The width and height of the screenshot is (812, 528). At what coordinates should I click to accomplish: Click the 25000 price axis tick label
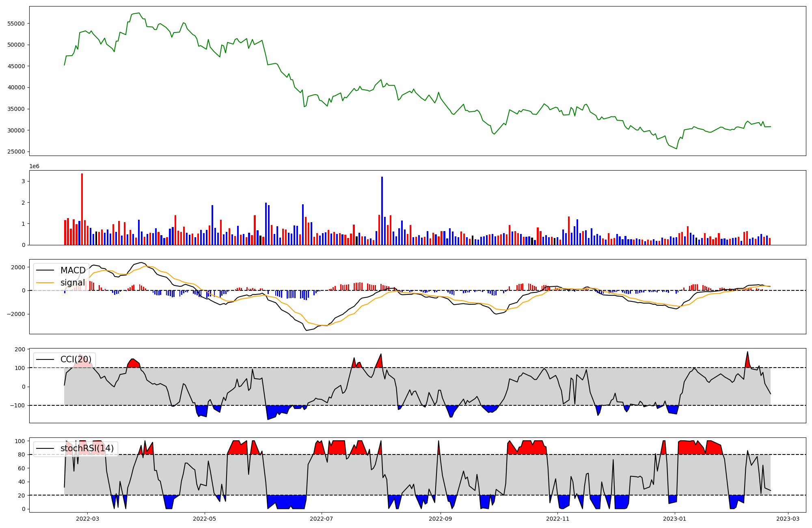pyautogui.click(x=16, y=152)
